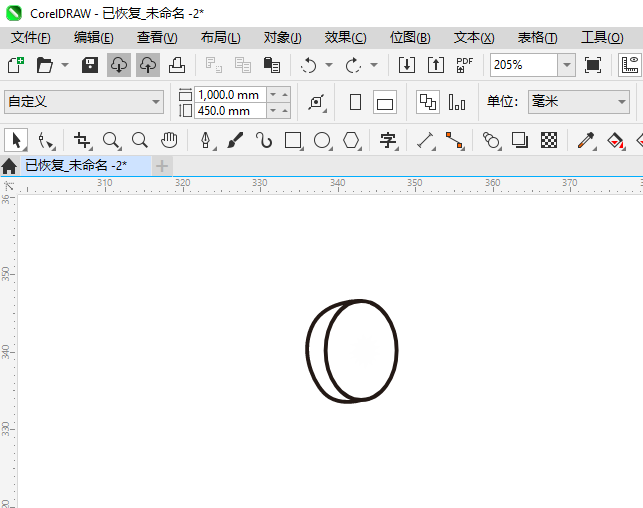The height and width of the screenshot is (508, 643).
Task: Click the Export icon
Action: click(436, 65)
